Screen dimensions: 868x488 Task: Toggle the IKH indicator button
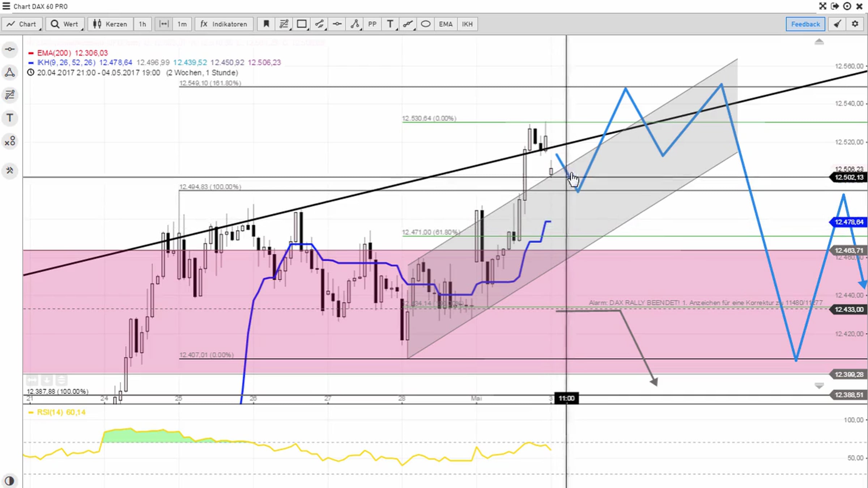click(467, 24)
